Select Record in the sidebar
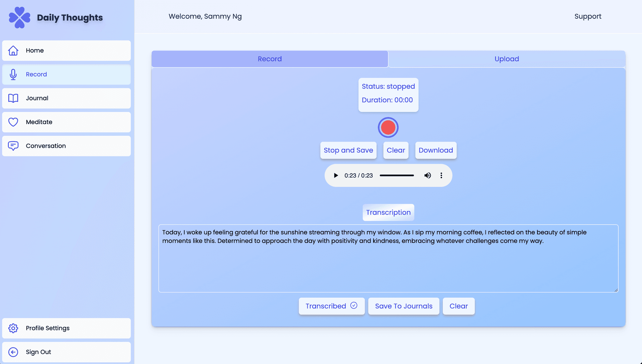The image size is (642, 364). [66, 74]
